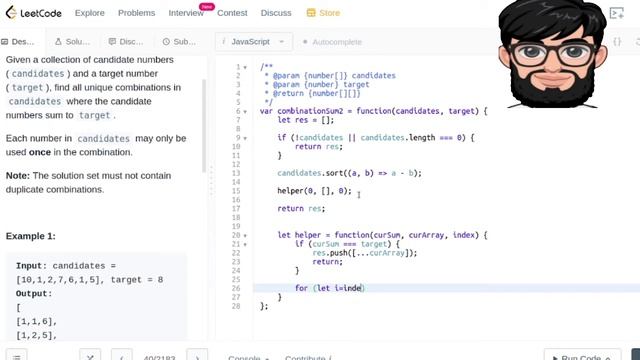
Task: Click the Submissions clock icon
Action: 166,42
